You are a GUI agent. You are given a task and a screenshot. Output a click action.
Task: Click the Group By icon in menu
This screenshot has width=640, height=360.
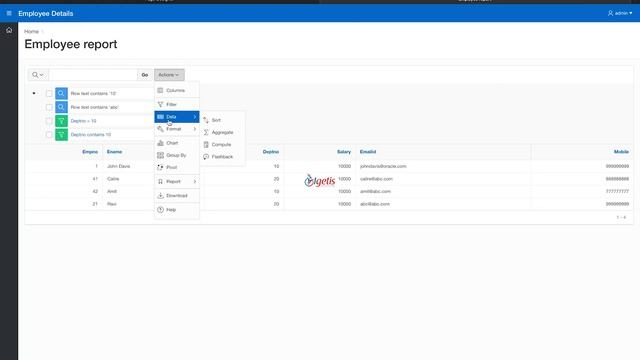coord(160,155)
